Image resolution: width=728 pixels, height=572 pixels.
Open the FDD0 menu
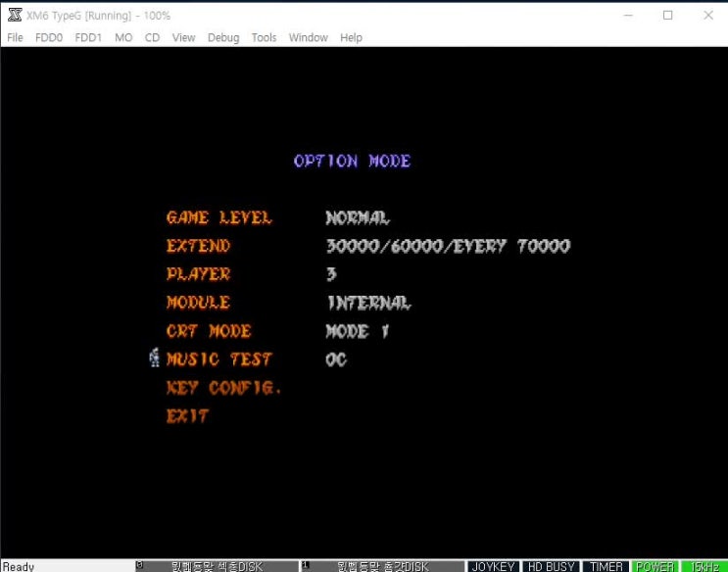(49, 37)
